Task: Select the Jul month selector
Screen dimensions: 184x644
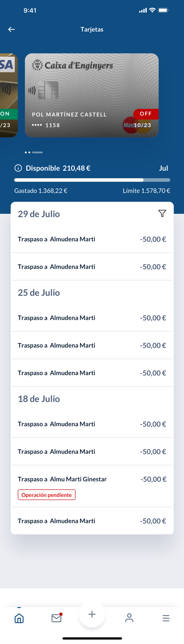Action: (x=163, y=168)
